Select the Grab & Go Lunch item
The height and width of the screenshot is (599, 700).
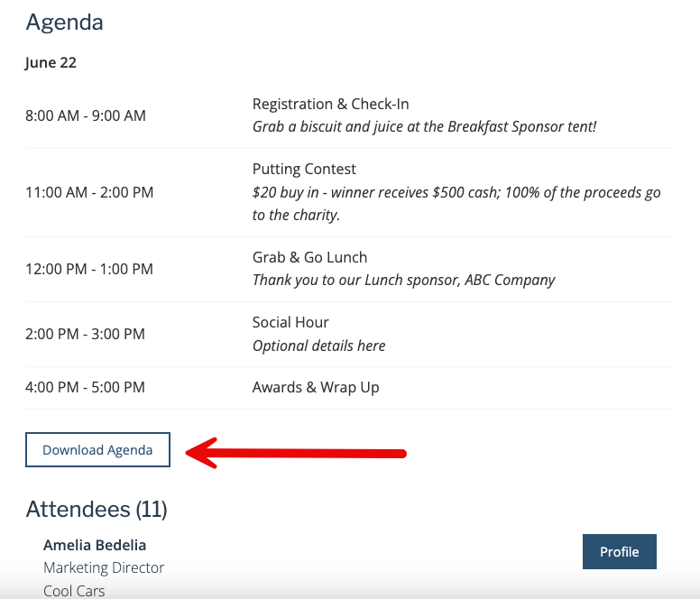pos(309,257)
